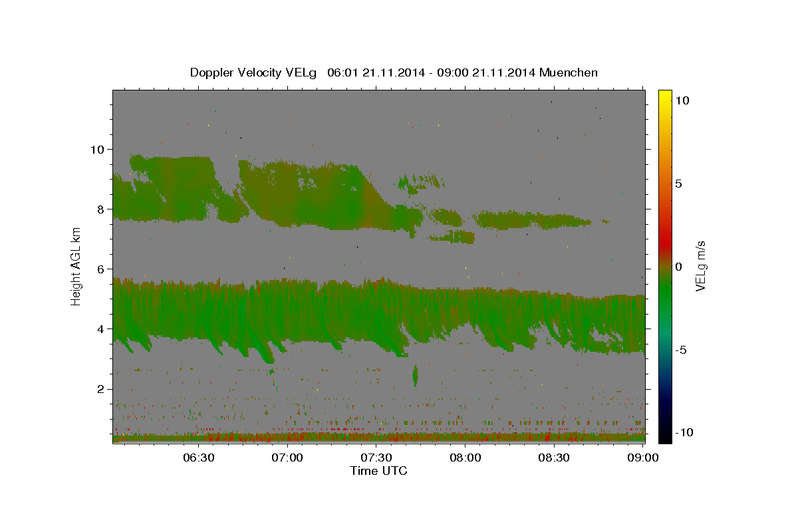Click the 07:30 time tick label
This screenshot has height=532, width=798.
(376, 458)
